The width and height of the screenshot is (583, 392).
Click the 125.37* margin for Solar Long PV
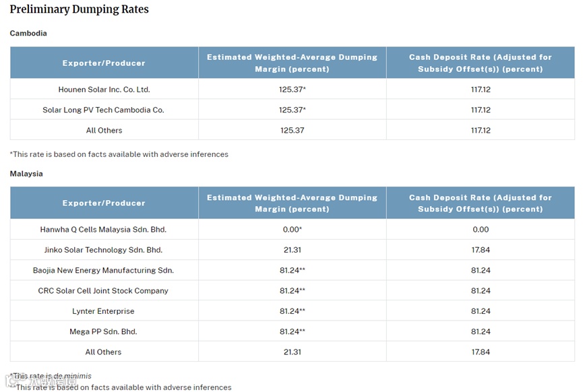coord(293,110)
